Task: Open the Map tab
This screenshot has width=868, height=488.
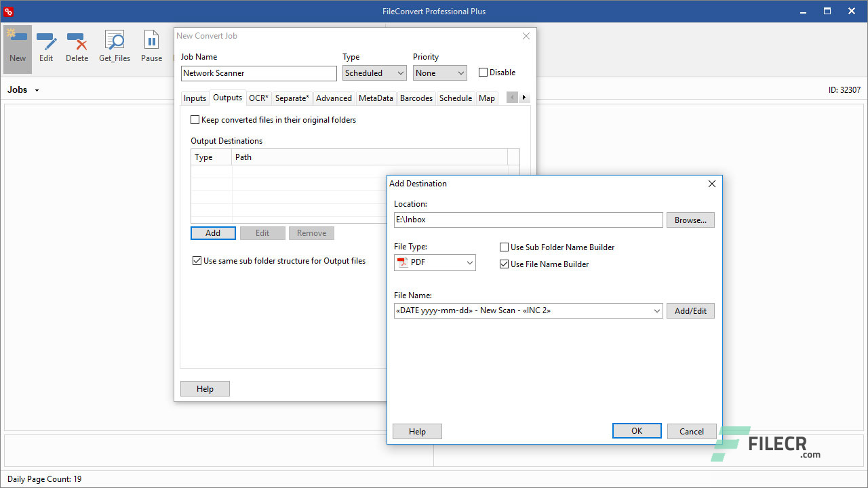Action: tap(487, 98)
